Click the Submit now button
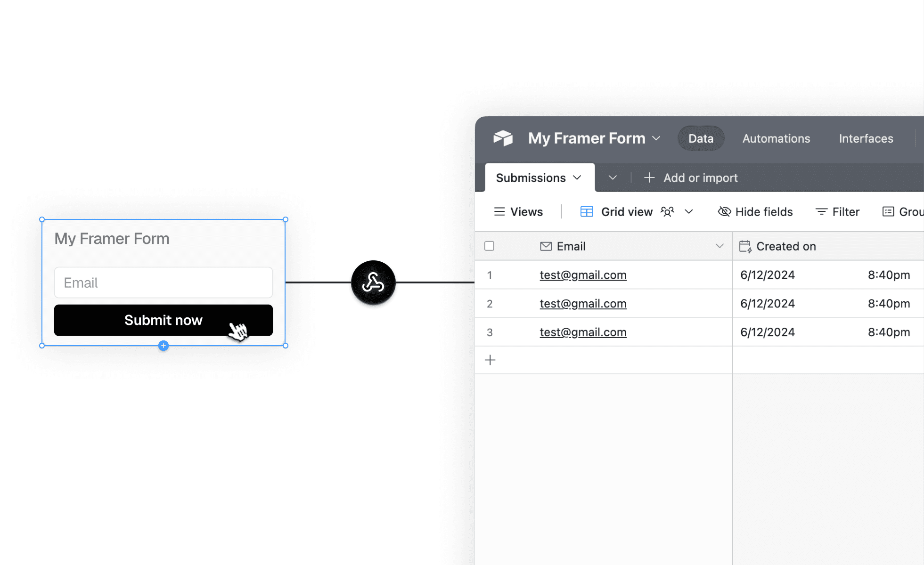 pos(164,320)
